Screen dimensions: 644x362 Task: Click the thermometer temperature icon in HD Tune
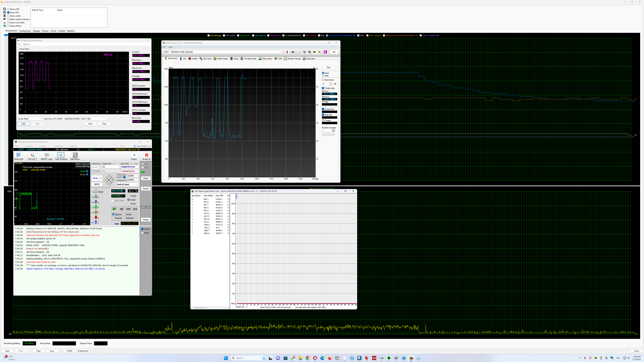287,52
